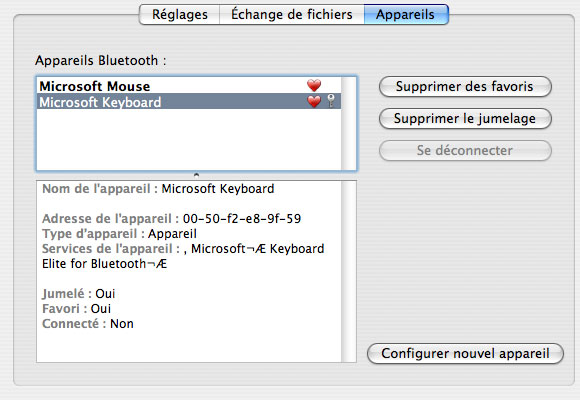Screen dimensions: 580x400
Task: Open the Échange de fichiers tab
Action: [x=292, y=14]
